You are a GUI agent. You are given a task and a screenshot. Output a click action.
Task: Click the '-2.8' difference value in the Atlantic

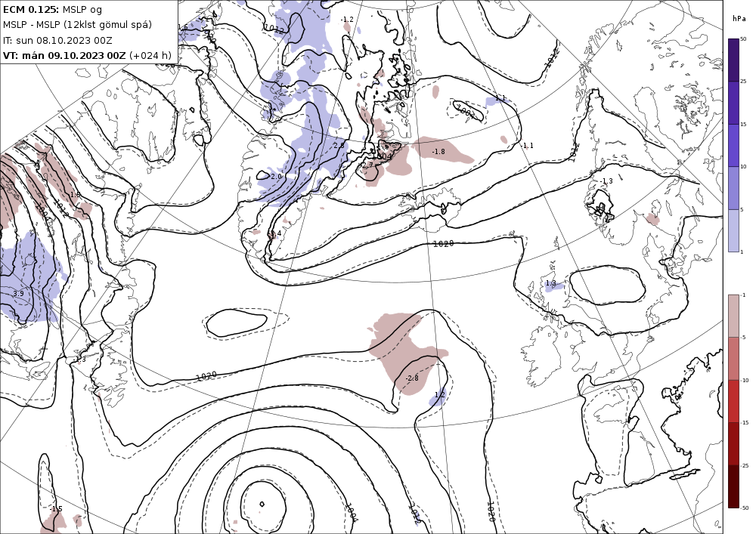pos(412,378)
